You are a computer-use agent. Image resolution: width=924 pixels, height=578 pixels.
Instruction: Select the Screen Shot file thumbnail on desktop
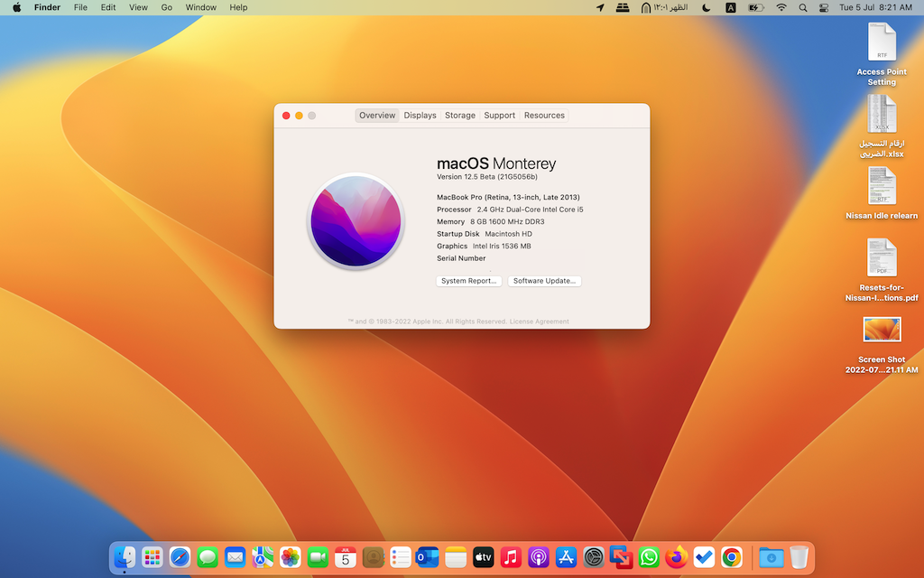tap(882, 330)
